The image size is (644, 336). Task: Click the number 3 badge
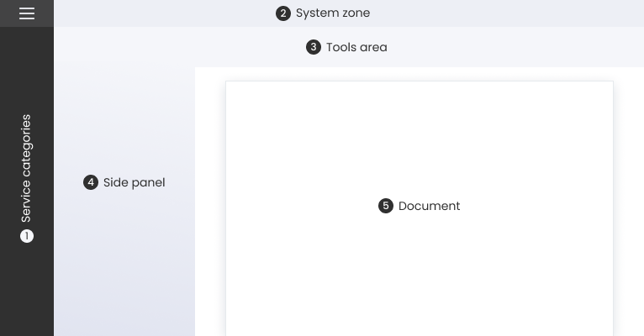pos(314,47)
